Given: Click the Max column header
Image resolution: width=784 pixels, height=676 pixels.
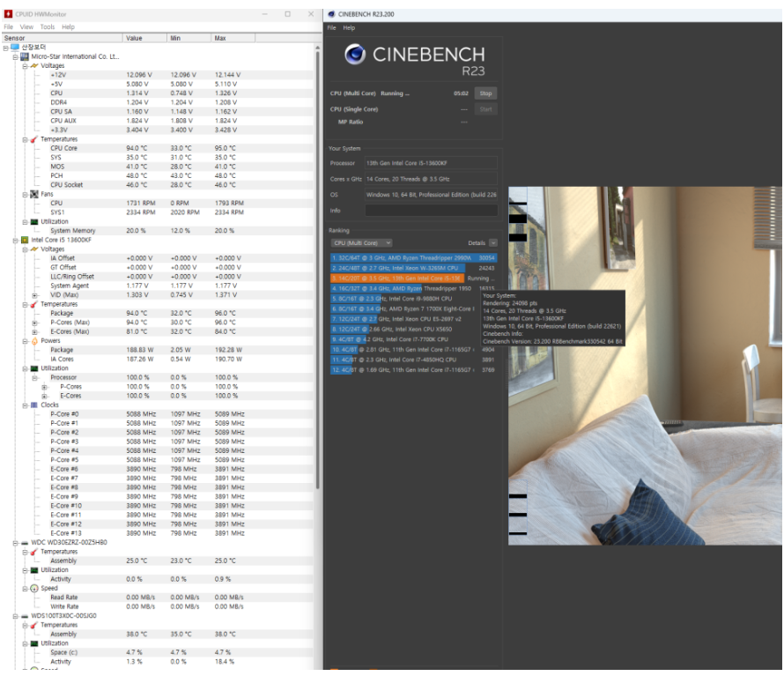Looking at the screenshot, I should click(233, 38).
